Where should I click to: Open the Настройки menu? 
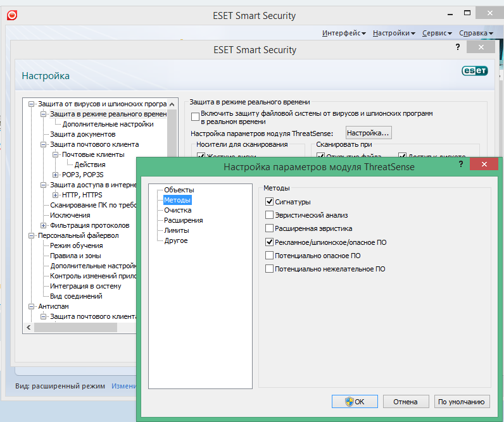pyautogui.click(x=394, y=33)
